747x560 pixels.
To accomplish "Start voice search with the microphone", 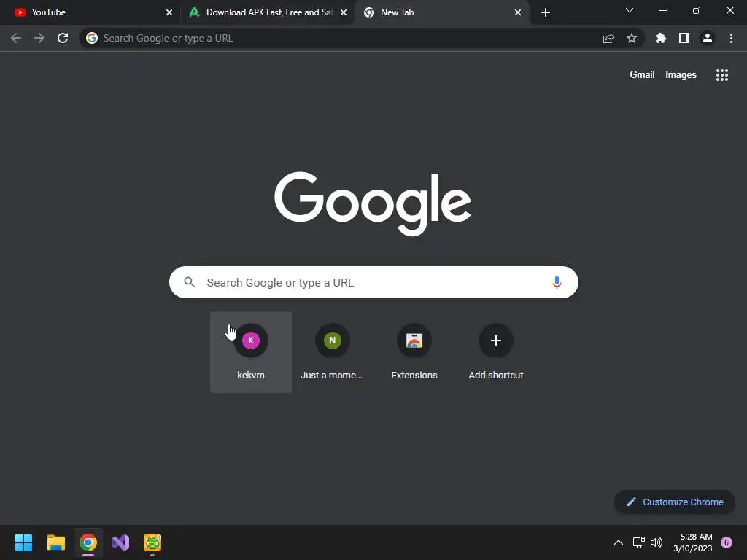I will [557, 282].
